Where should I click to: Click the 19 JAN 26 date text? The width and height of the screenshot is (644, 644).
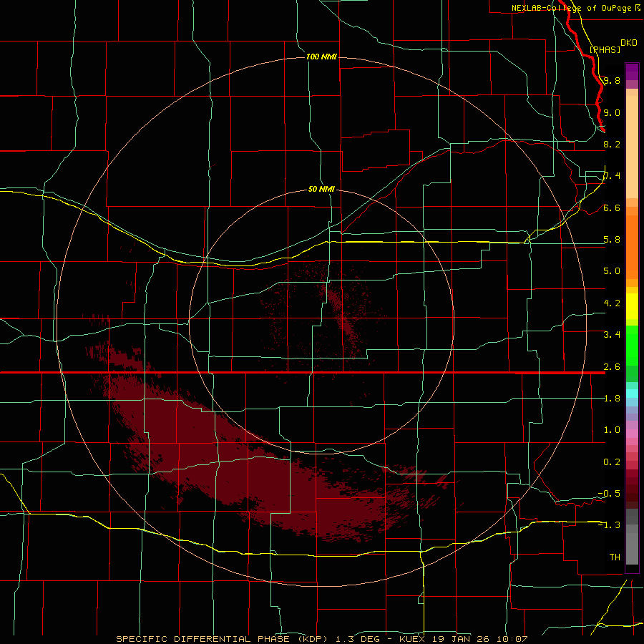point(460,639)
